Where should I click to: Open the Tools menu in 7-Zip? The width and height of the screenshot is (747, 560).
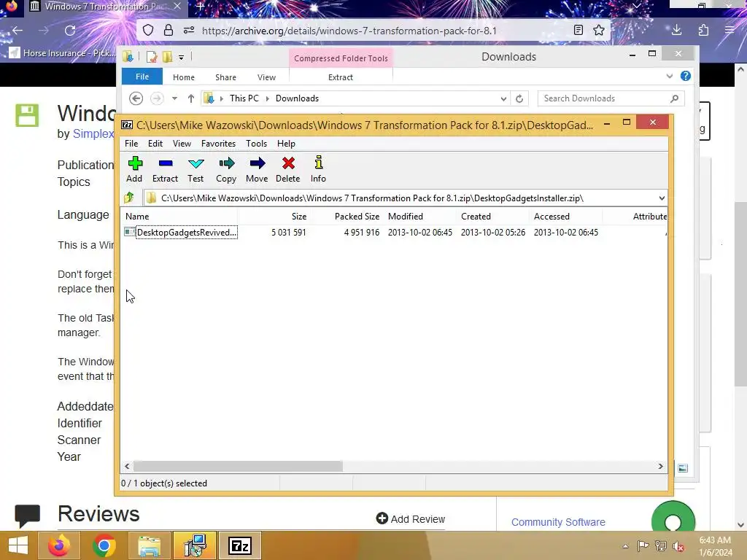coord(256,144)
